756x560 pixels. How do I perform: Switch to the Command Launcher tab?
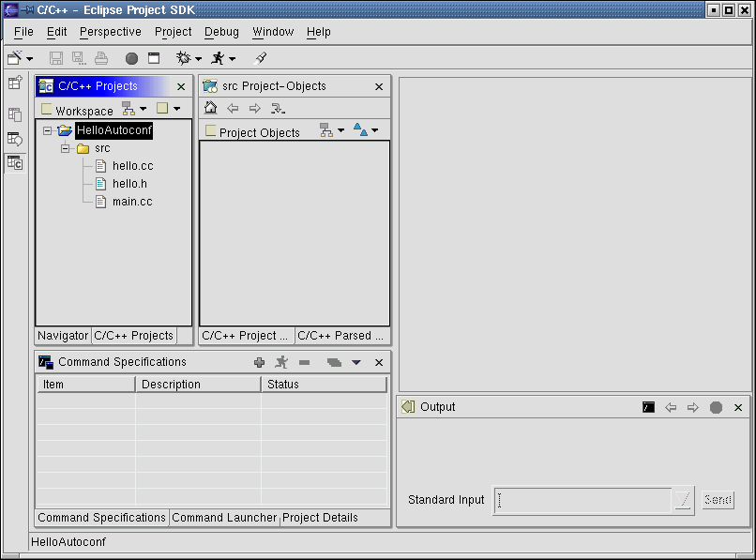(224, 518)
